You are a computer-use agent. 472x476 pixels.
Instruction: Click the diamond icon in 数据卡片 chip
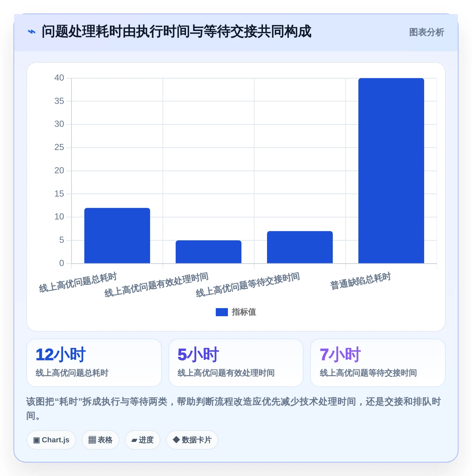[176, 440]
